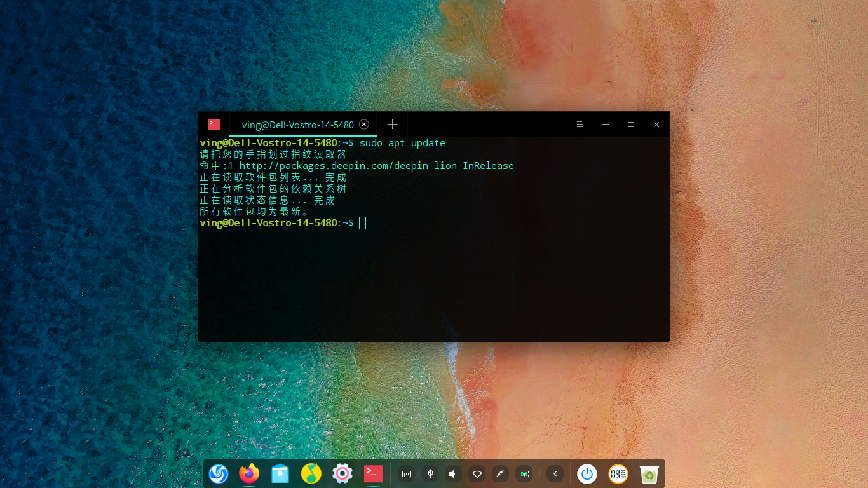
Task: Toggle Wi-Fi from the network tray icon
Action: (x=477, y=473)
